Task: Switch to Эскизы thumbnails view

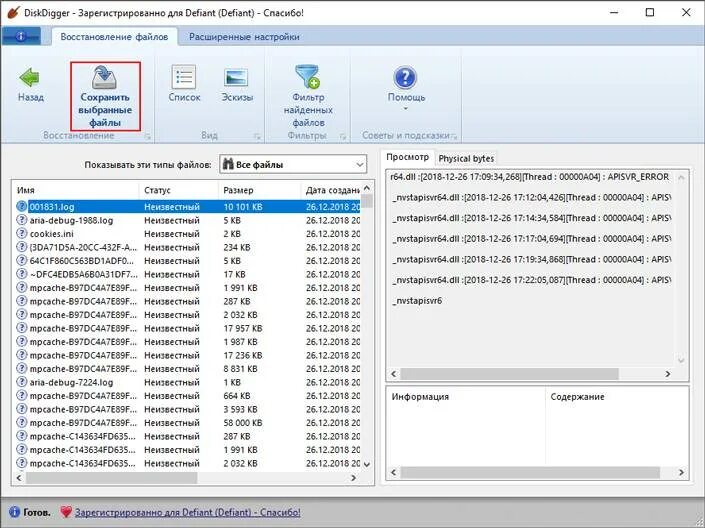Action: click(236, 84)
